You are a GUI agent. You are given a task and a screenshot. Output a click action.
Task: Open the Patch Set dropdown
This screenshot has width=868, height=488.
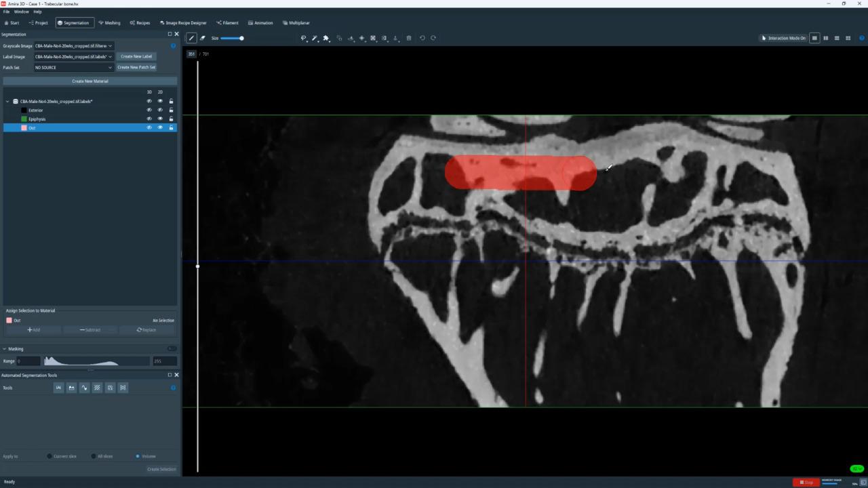(73, 67)
